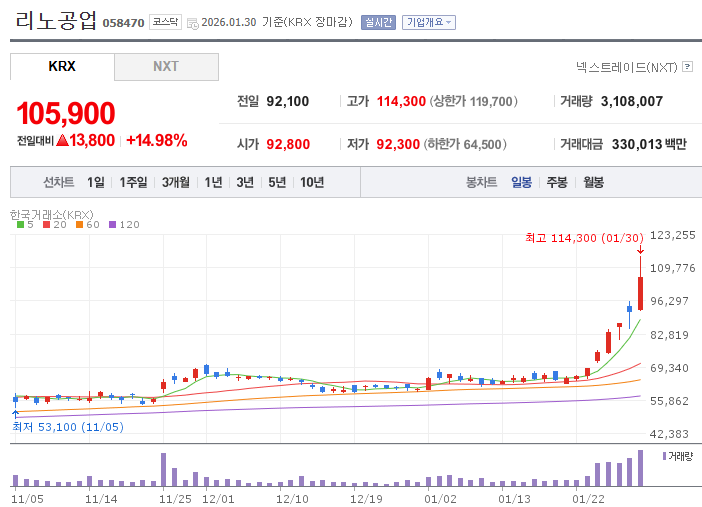Select the 월봉 candlestick chart
Image resolution: width=702 pixels, height=507 pixels.
coord(593,182)
